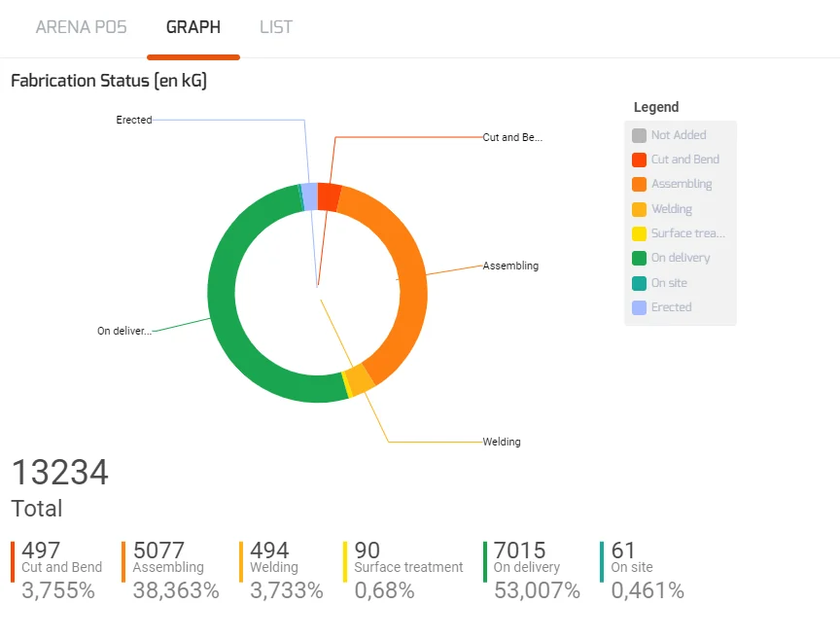Image resolution: width=840 pixels, height=640 pixels.
Task: Click the Cut and Bend red legend swatch
Action: click(x=639, y=160)
